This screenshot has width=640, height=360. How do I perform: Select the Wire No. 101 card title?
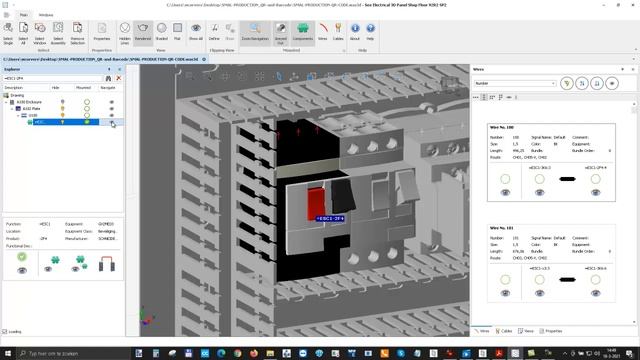tap(502, 228)
